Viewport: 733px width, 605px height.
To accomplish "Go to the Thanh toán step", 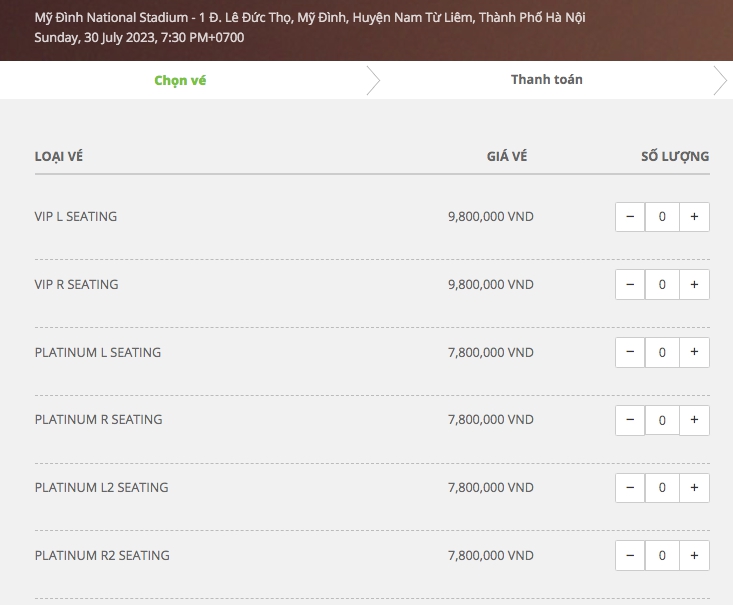I will coord(546,80).
